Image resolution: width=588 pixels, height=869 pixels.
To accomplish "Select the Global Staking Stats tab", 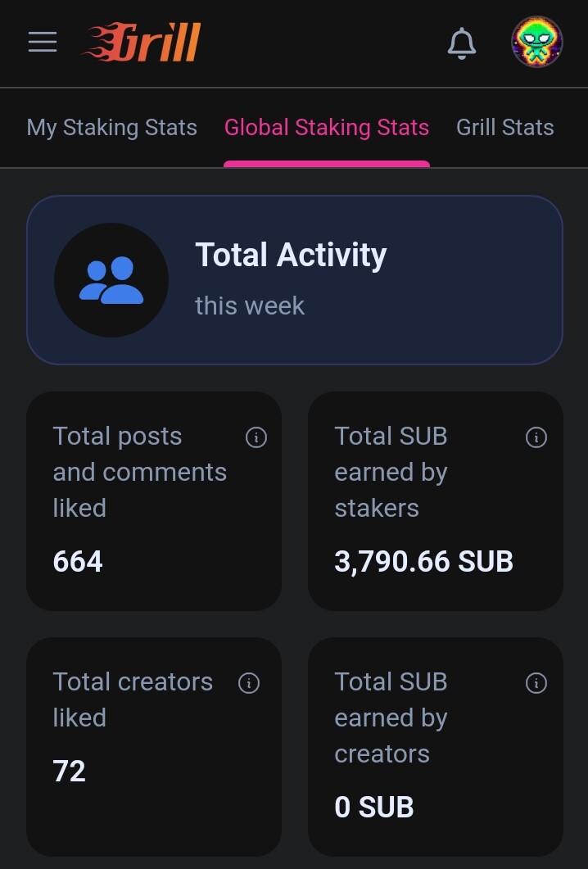I will tap(327, 128).
